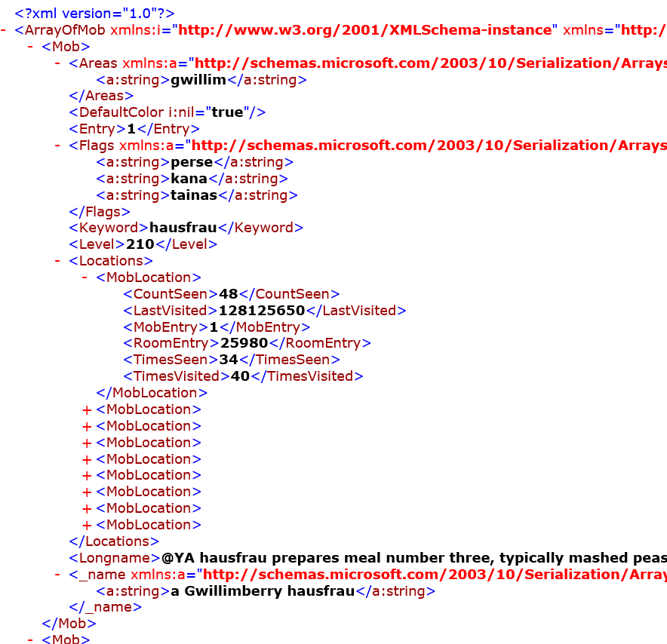
Task: Click the closing </_name> tag
Action: pyautogui.click(x=105, y=607)
